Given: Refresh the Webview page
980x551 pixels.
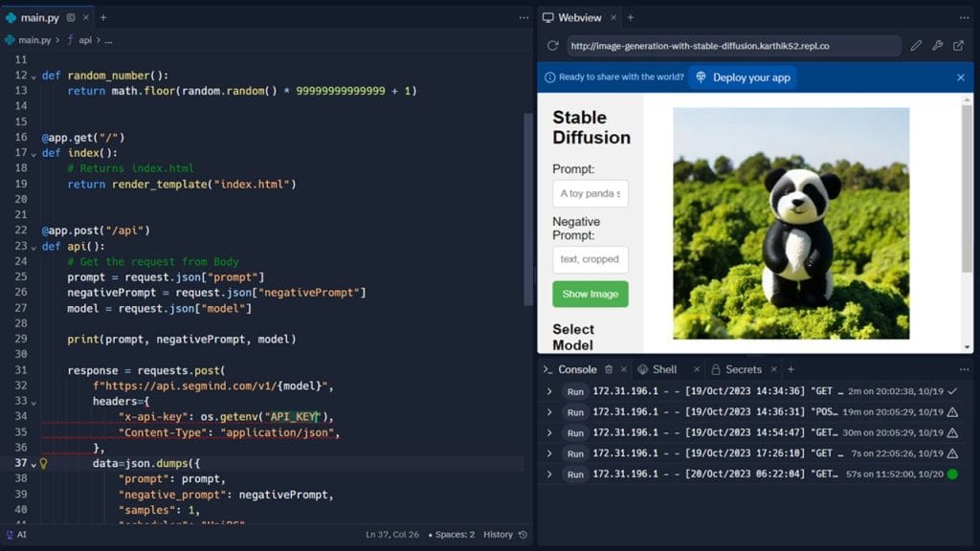Looking at the screenshot, I should point(552,45).
